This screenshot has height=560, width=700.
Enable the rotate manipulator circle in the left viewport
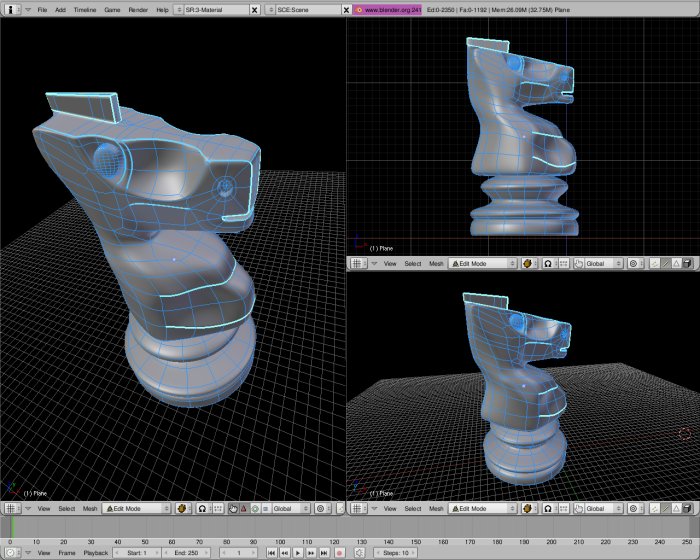[x=255, y=508]
